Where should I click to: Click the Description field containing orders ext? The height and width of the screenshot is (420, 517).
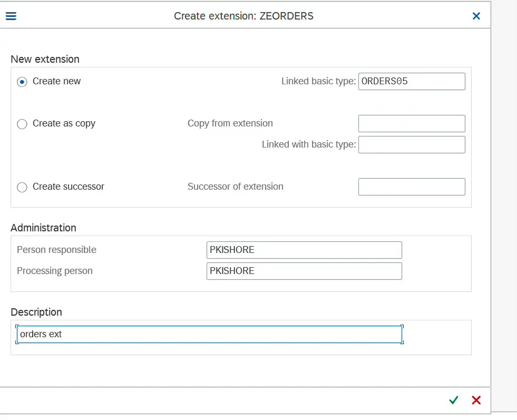(x=209, y=334)
